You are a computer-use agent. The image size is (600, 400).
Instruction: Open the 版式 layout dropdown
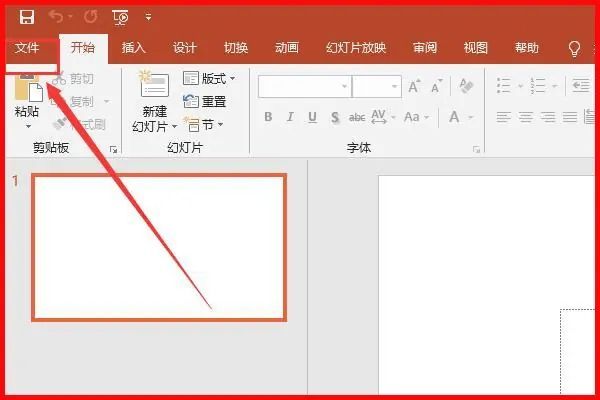[x=209, y=78]
